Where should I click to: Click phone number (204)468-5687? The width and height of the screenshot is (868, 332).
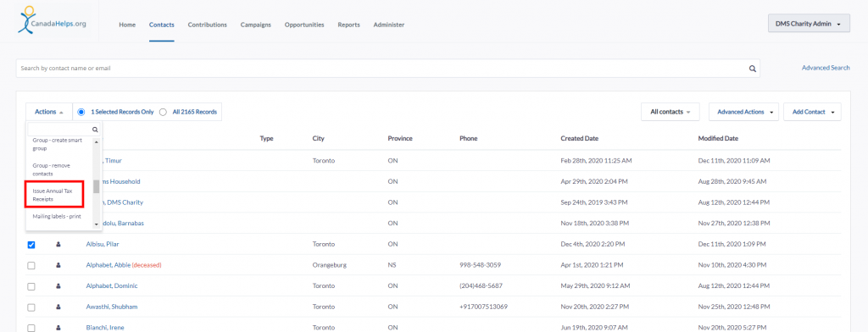pos(481,286)
